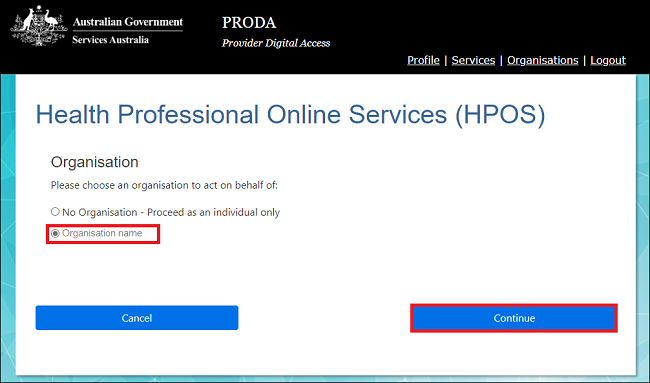Log out using the Logout link
This screenshot has width=650, height=383.
(608, 61)
